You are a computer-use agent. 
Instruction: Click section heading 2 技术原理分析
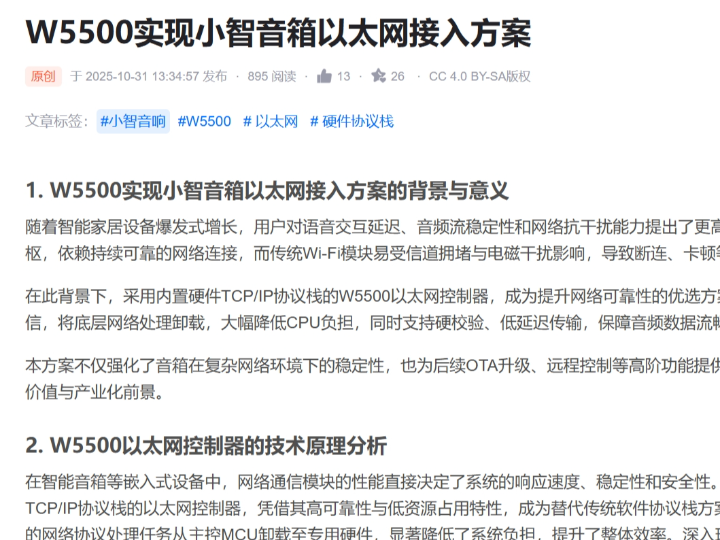[x=205, y=445]
